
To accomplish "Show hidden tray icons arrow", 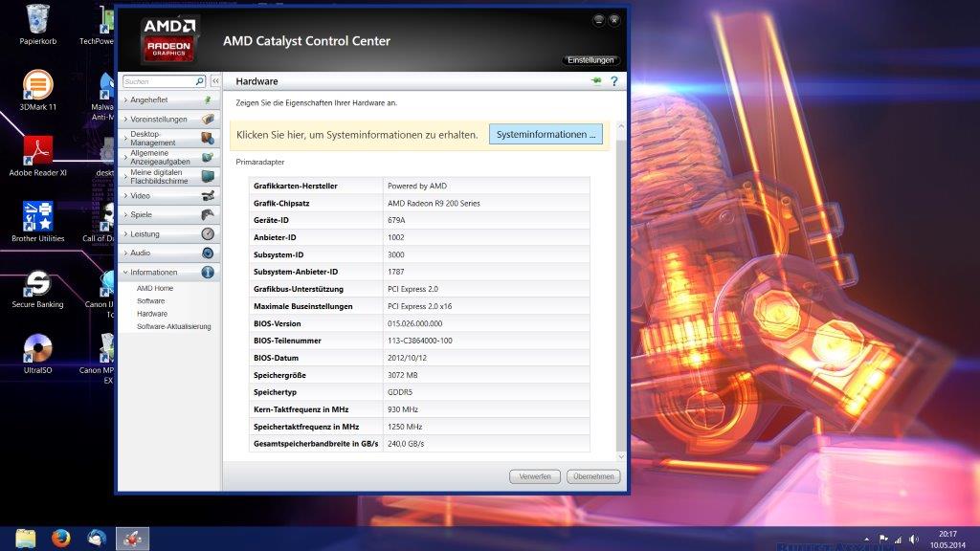I will (867, 539).
